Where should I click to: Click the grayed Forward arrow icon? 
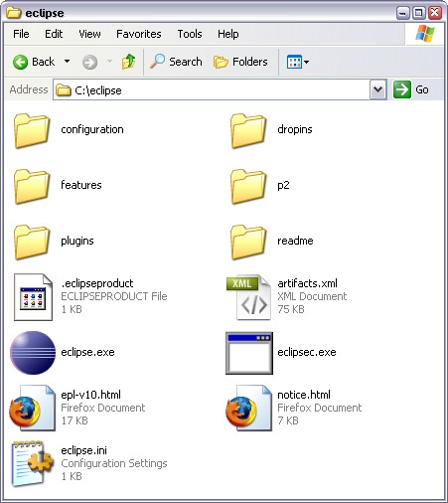[89, 62]
